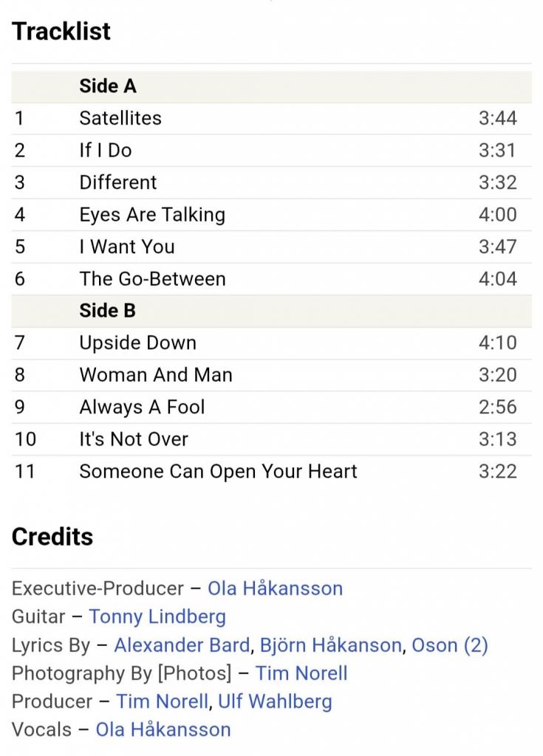543x756 pixels.
Task: Select Someone Can Open Your Heart title
Action: click(218, 472)
